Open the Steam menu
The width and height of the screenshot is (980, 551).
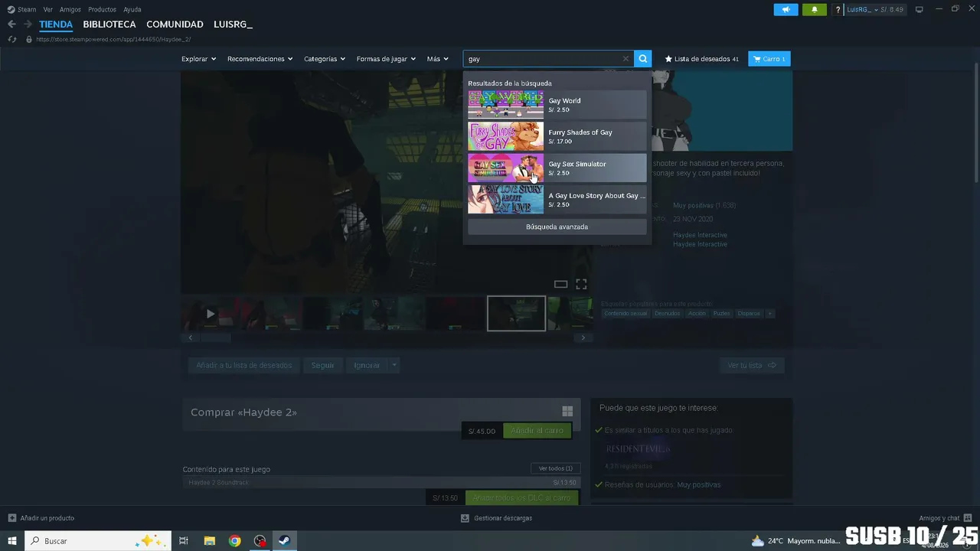[22, 10]
